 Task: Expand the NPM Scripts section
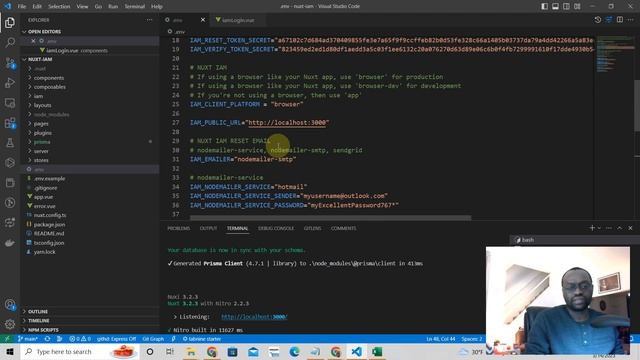pos(43,330)
